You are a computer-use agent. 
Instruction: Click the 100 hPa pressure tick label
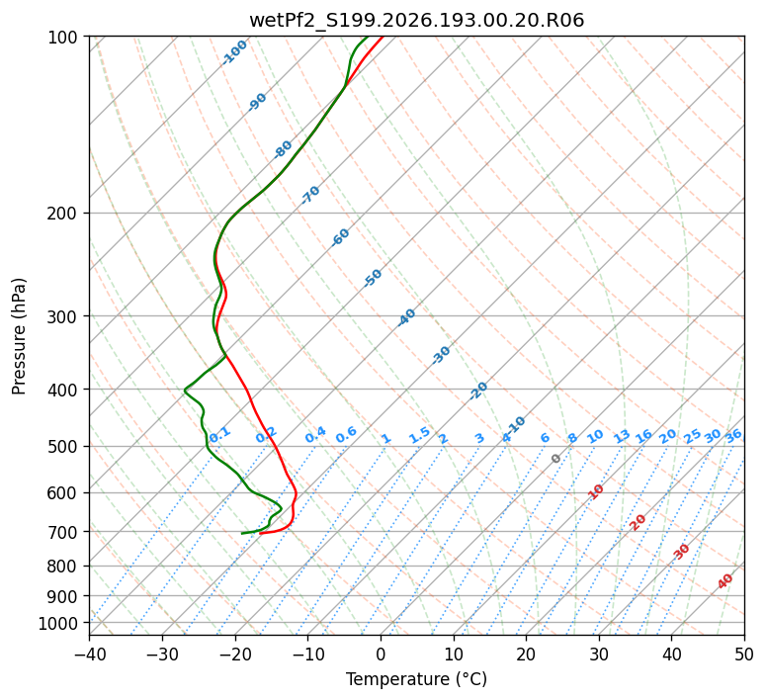point(64,38)
